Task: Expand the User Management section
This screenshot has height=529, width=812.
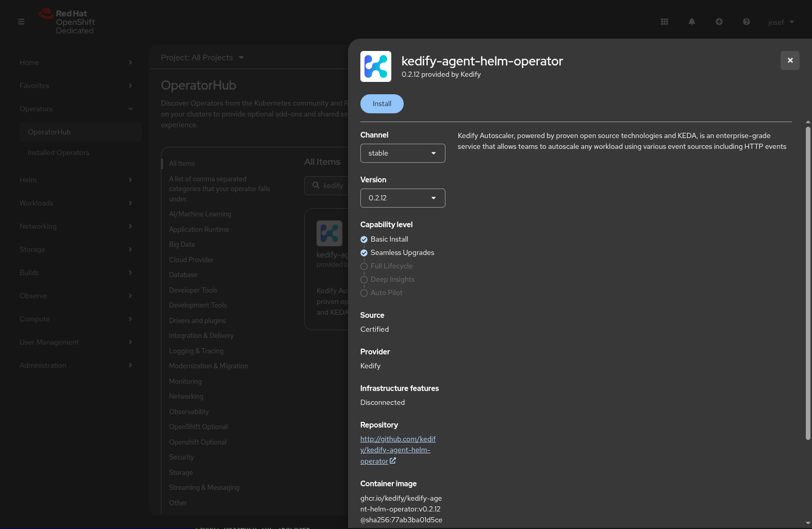Action: pos(76,342)
